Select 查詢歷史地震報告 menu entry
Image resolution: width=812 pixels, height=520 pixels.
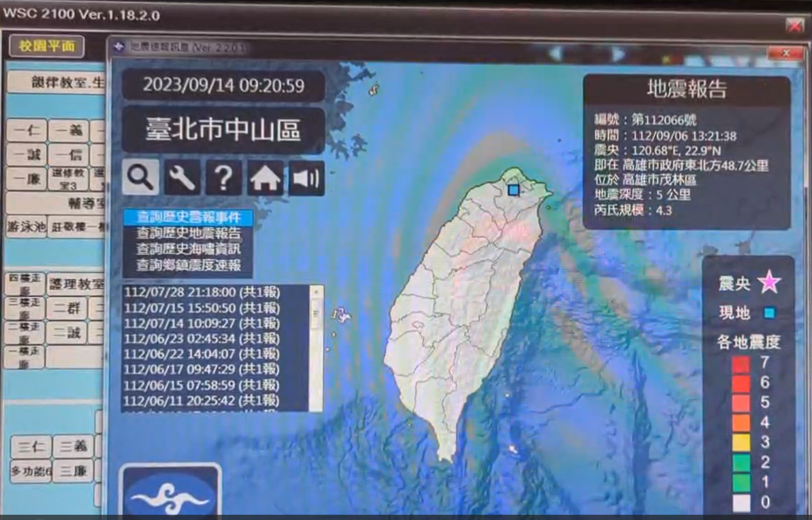(x=188, y=233)
